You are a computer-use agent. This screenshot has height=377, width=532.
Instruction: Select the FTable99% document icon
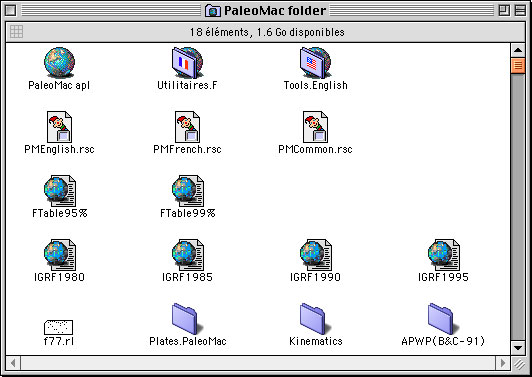(188, 191)
